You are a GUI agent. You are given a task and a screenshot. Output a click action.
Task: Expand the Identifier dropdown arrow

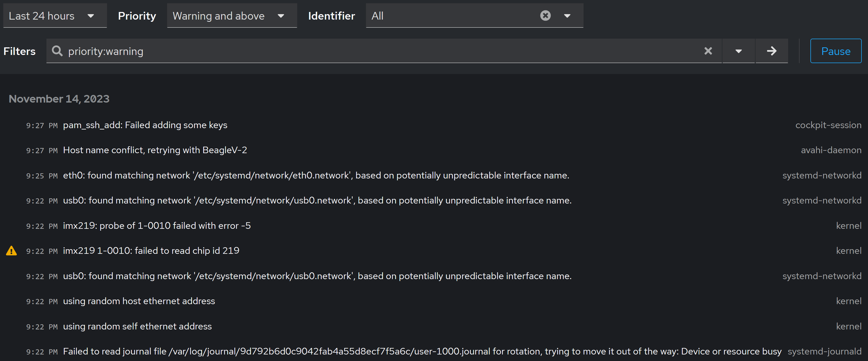pyautogui.click(x=567, y=16)
